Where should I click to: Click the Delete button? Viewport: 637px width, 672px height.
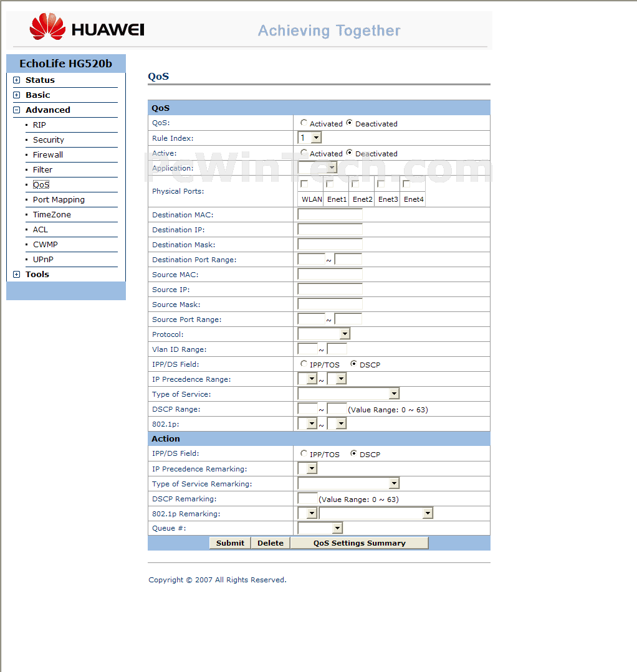pos(271,543)
